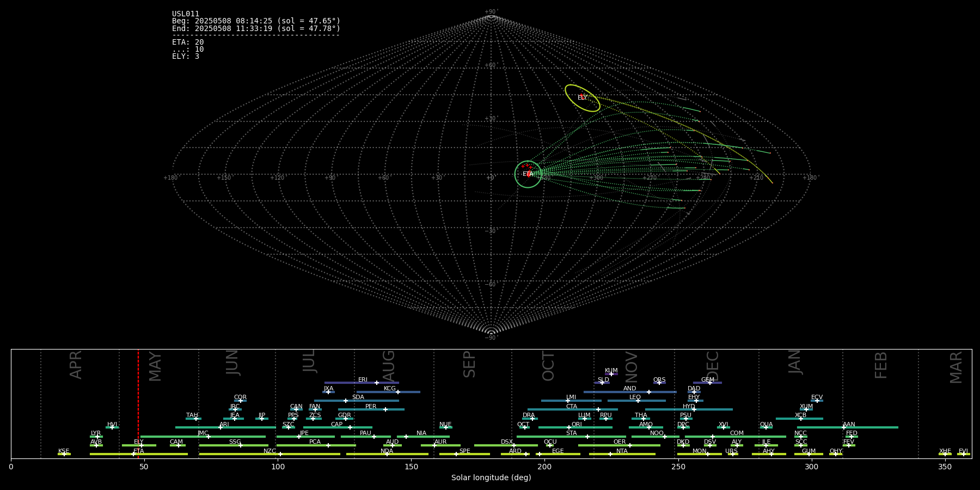Click the COM shower label in timeline
Screen dimensions: 980x490
point(737,433)
